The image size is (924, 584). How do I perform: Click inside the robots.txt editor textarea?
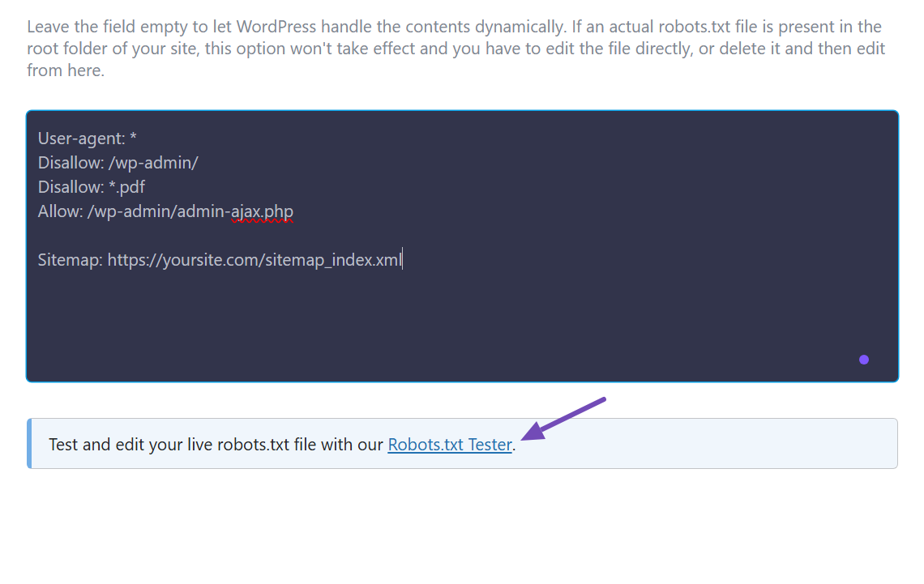click(462, 246)
